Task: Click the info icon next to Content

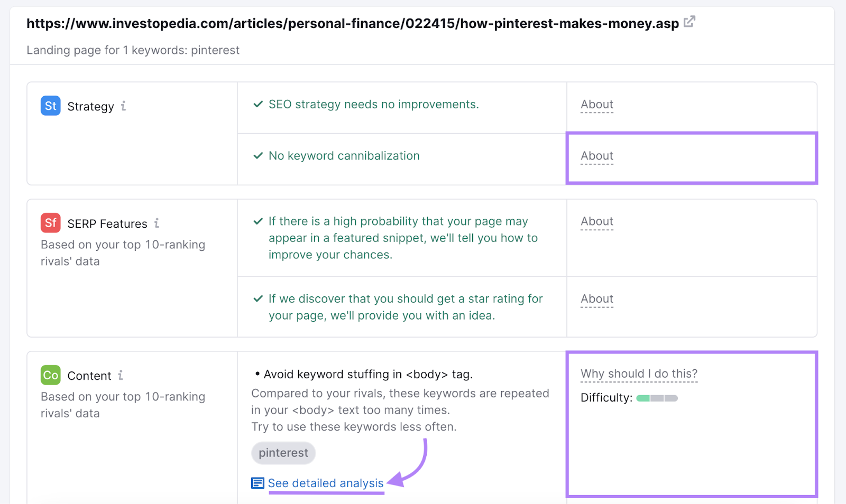Action: coord(121,376)
